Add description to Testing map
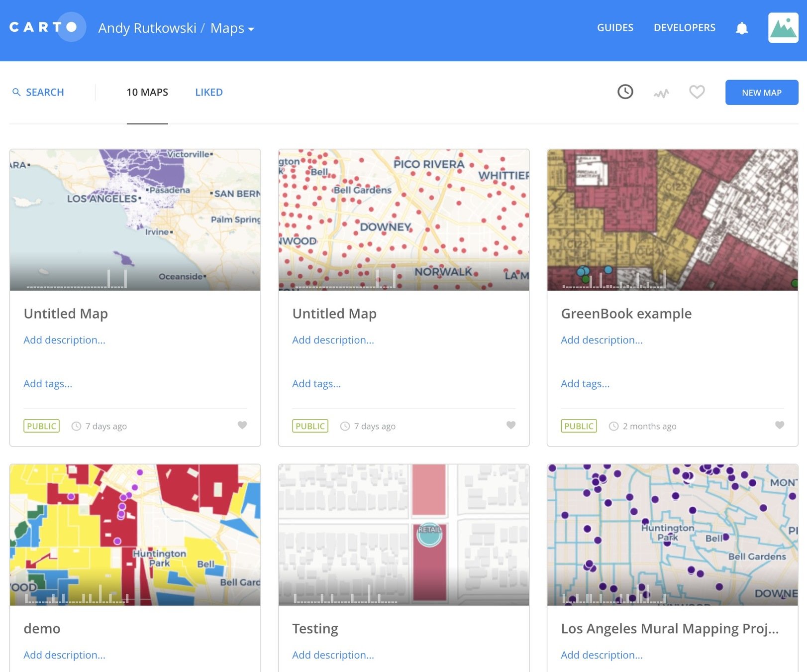This screenshot has height=672, width=807. coord(333,655)
